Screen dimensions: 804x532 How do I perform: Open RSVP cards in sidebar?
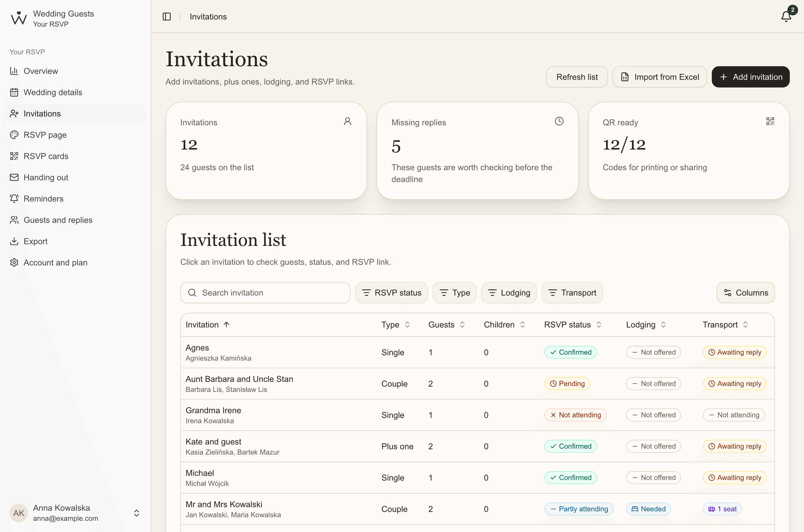(x=75, y=156)
